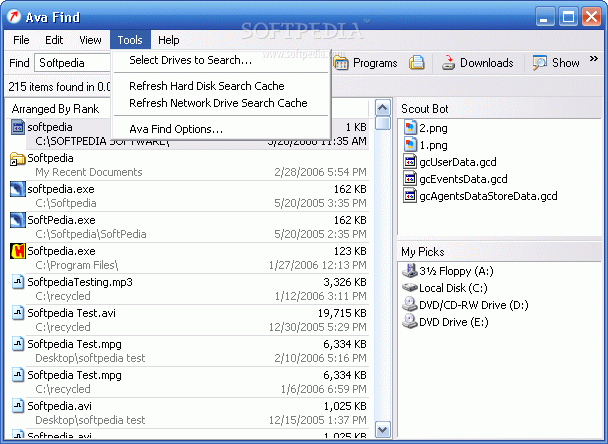
Task: Select the Softpedia folder shortcut icon
Action: [17, 159]
